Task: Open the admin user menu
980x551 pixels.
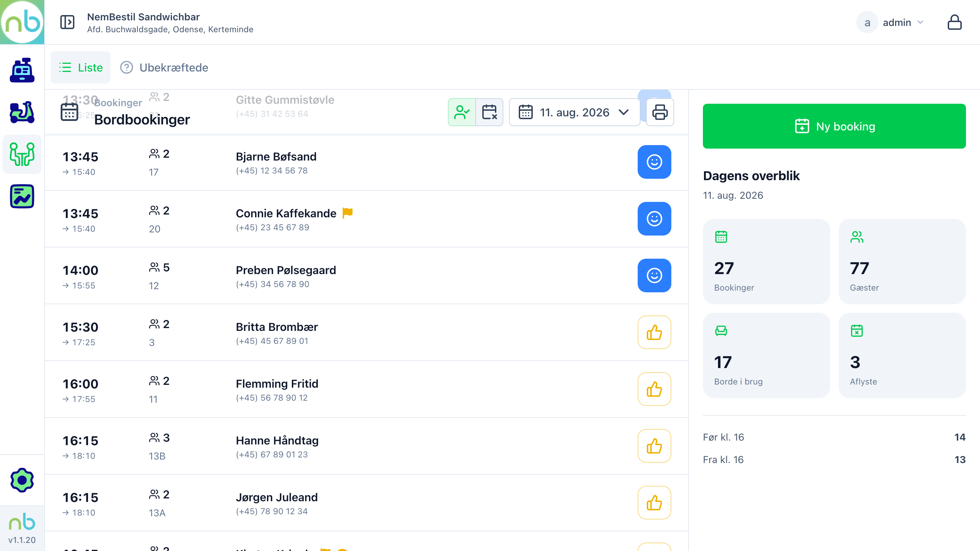Action: pos(891,22)
